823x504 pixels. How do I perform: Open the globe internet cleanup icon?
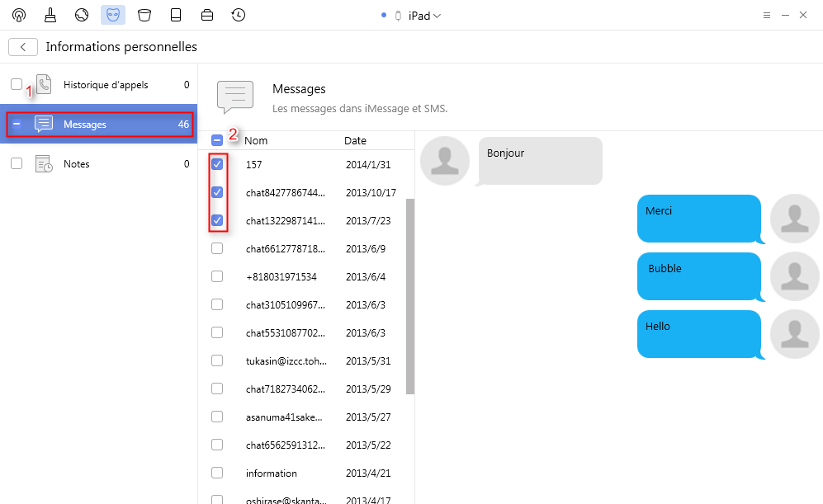82,15
